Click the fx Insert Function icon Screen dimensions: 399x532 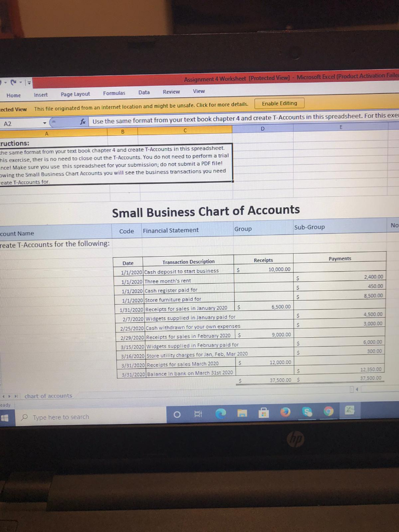coord(83,122)
